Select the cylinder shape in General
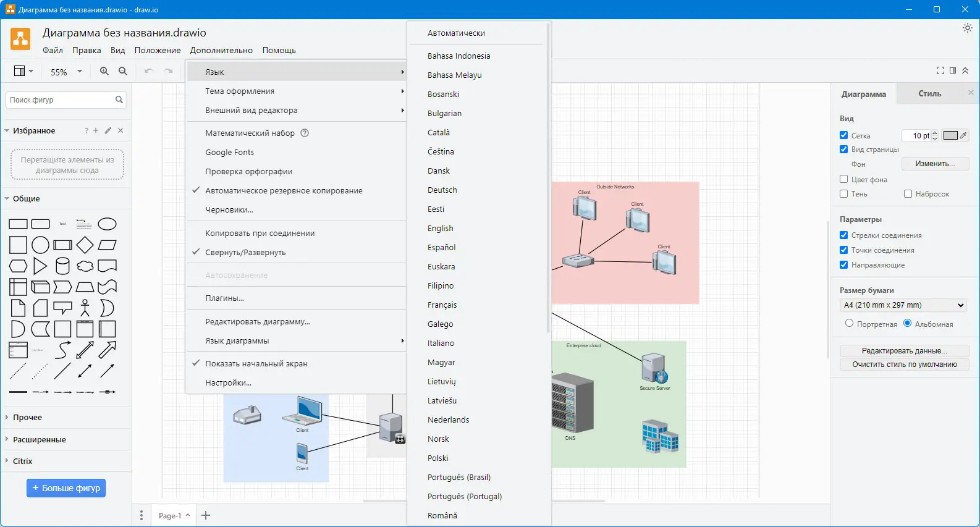 point(62,266)
